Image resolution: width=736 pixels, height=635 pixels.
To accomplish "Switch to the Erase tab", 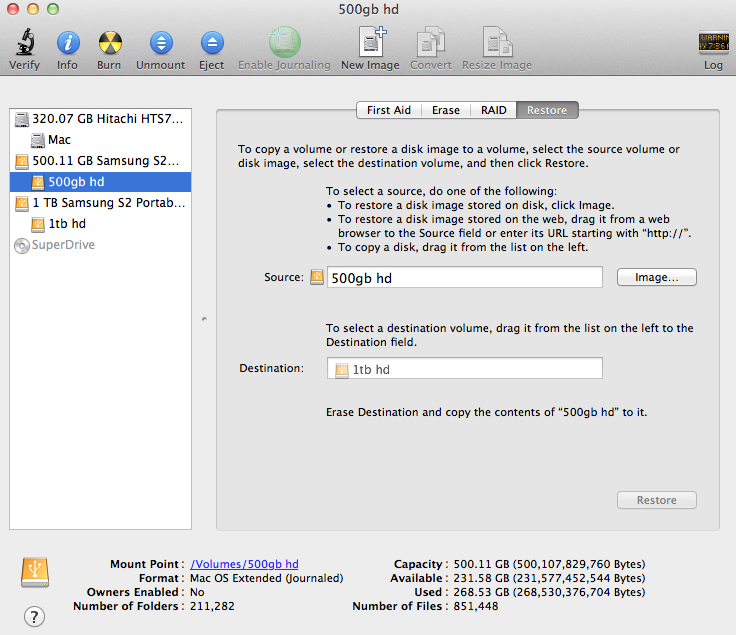I will 445,110.
